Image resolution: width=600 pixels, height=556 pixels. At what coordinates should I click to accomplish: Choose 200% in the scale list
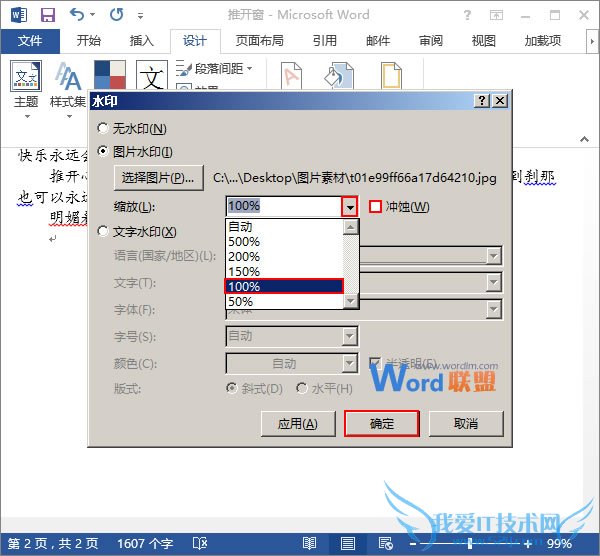285,256
